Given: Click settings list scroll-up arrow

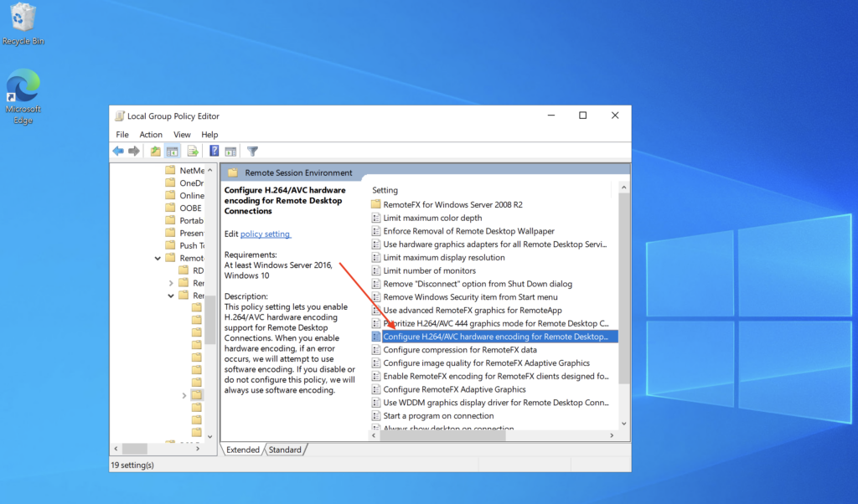Looking at the screenshot, I should click(x=623, y=188).
